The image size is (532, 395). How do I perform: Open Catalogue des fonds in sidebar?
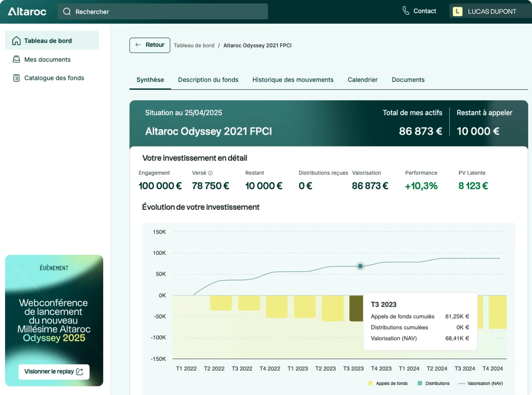pos(54,78)
